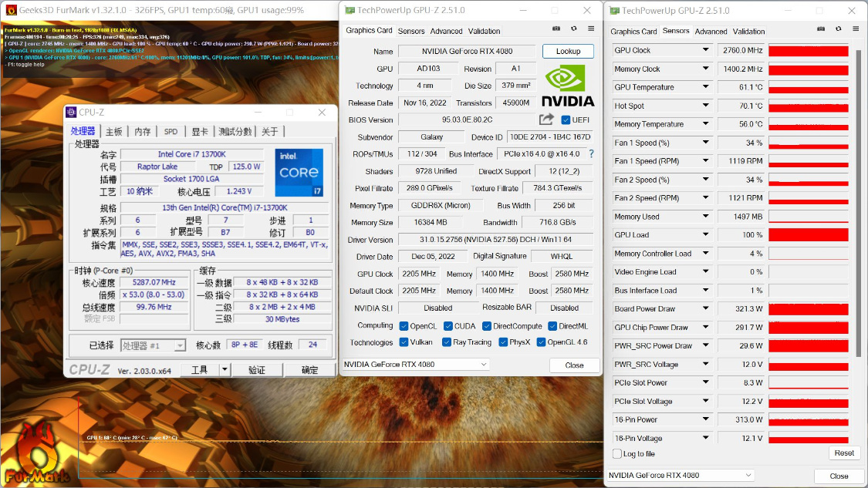
Task: Open the hamburger menu in GPU-Z Graphics Card window
Action: pyautogui.click(x=591, y=29)
